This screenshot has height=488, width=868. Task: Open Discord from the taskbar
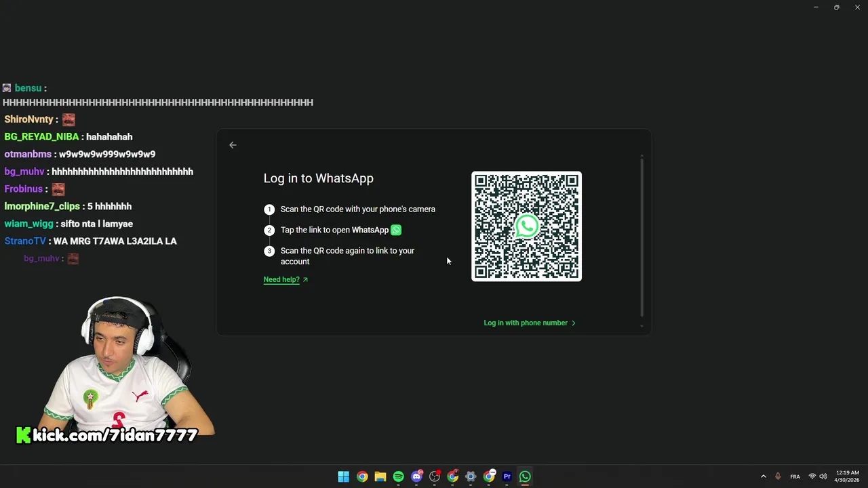(416, 476)
